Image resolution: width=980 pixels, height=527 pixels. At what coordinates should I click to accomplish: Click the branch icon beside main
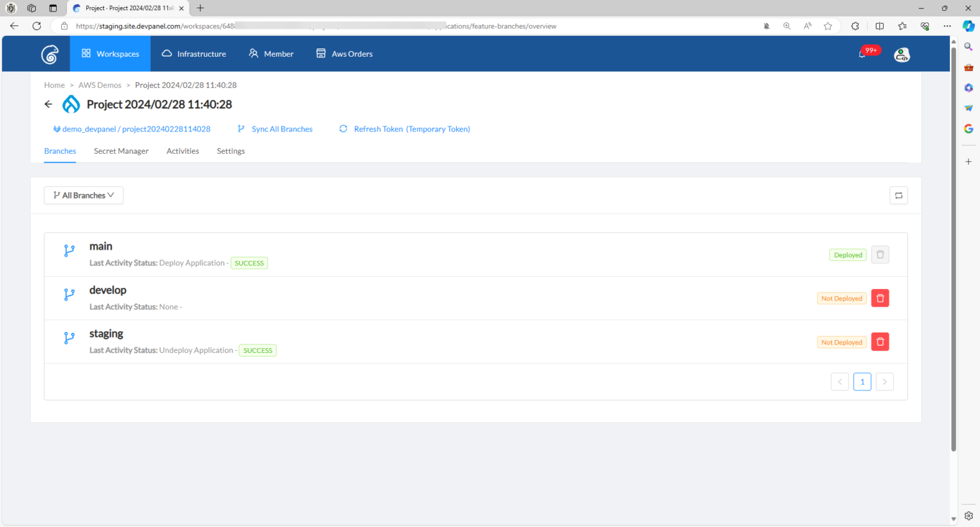coord(69,250)
